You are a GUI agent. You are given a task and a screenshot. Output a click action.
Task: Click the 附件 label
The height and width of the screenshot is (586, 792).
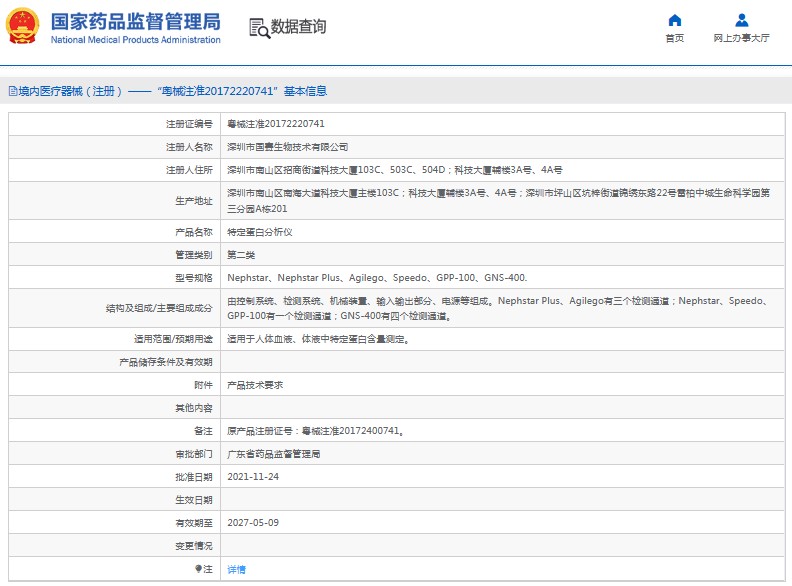[204, 385]
